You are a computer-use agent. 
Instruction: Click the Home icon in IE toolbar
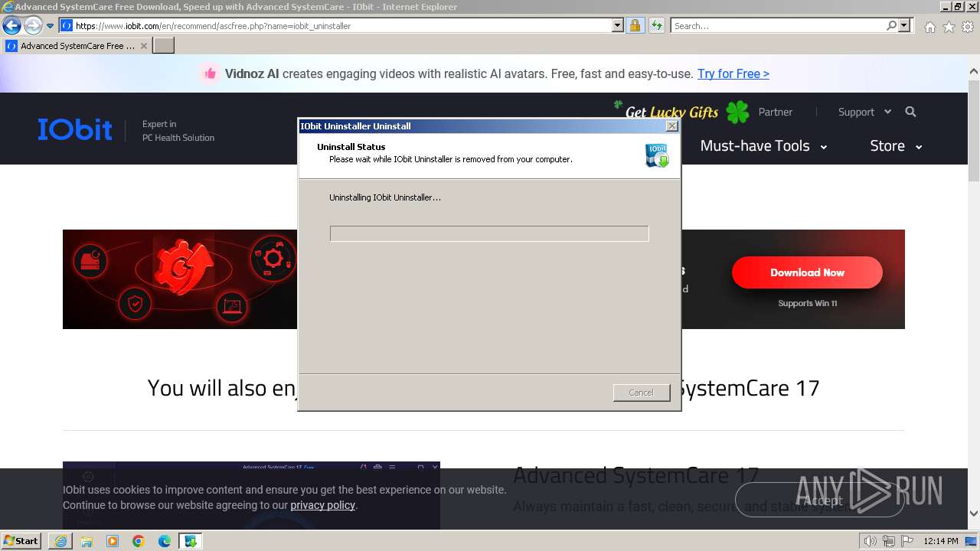929,27
